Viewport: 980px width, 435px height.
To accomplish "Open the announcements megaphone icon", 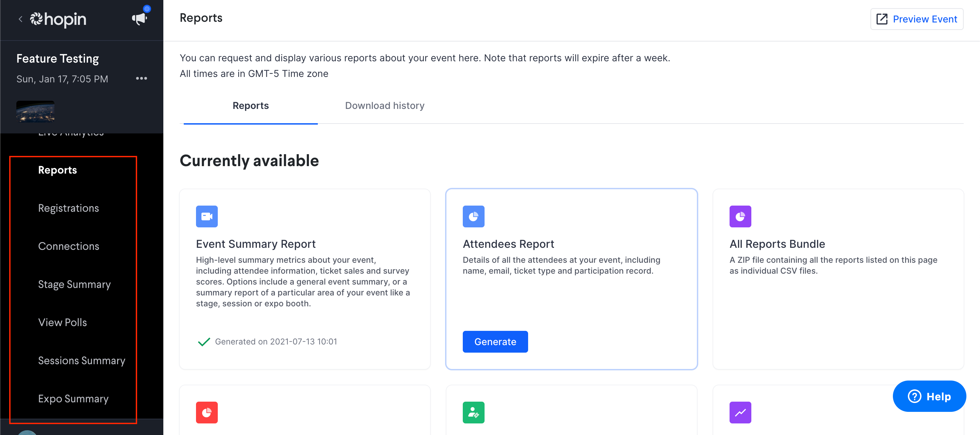I will tap(140, 18).
